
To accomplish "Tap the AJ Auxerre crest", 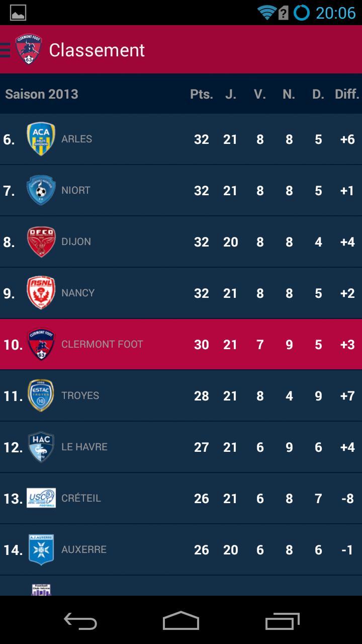I will 41,549.
